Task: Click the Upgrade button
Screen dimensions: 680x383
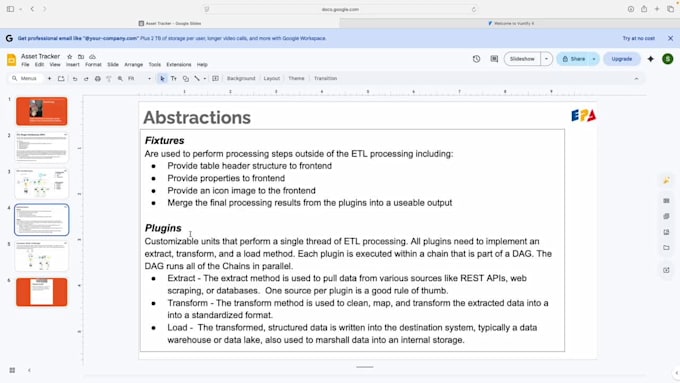Action: [x=621, y=59]
